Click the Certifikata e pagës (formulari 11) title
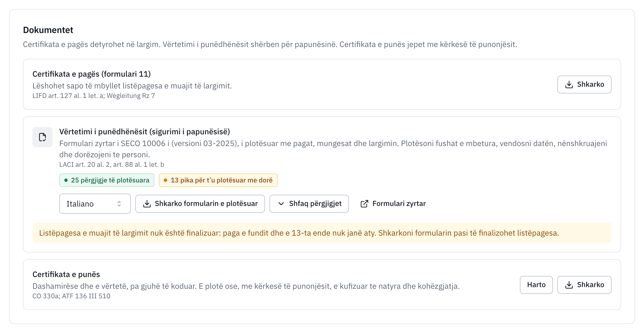This screenshot has width=644, height=333. point(92,74)
